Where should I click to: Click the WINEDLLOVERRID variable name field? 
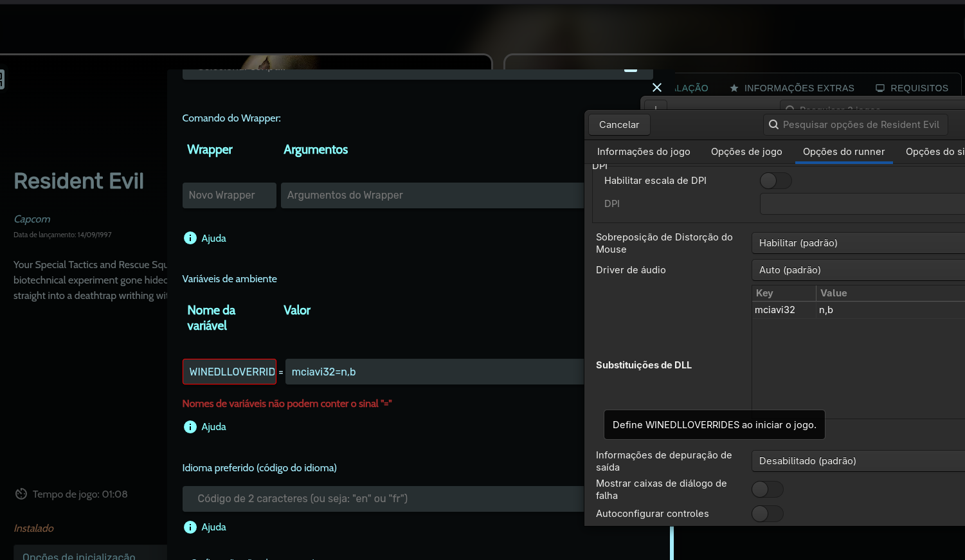[x=230, y=372]
